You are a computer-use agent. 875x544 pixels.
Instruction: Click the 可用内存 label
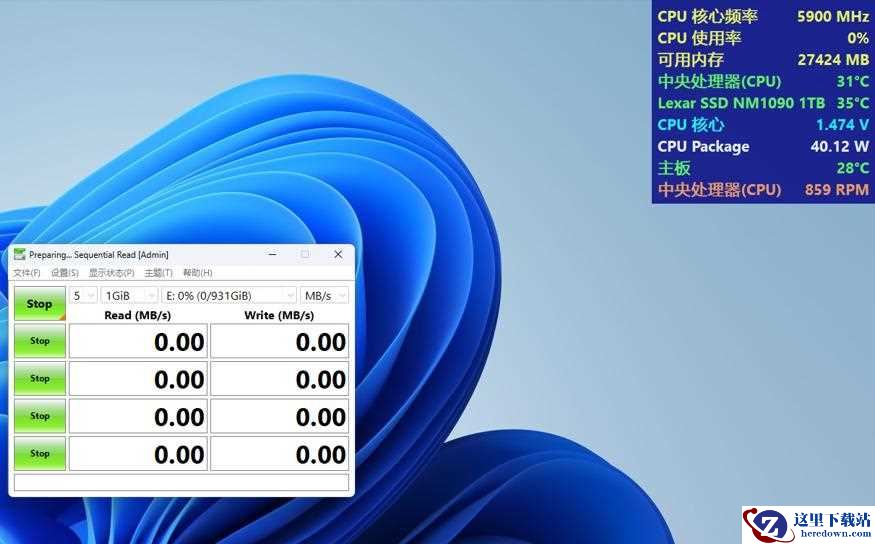(x=690, y=60)
